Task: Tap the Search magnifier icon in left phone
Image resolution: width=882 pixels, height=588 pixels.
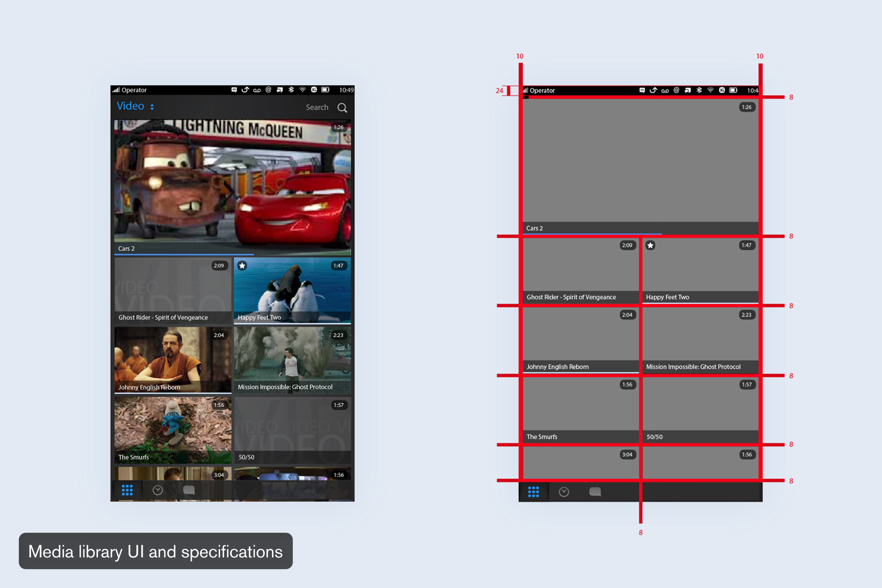Action: [342, 108]
